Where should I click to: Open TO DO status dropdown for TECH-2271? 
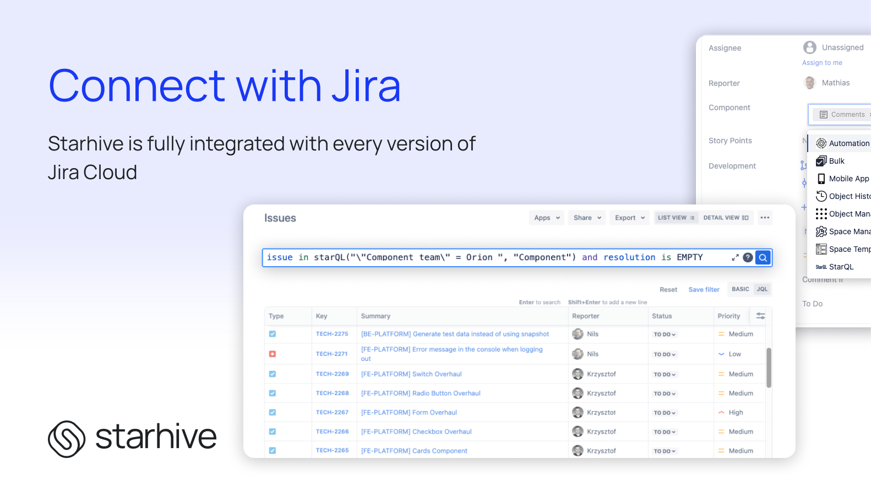point(664,354)
